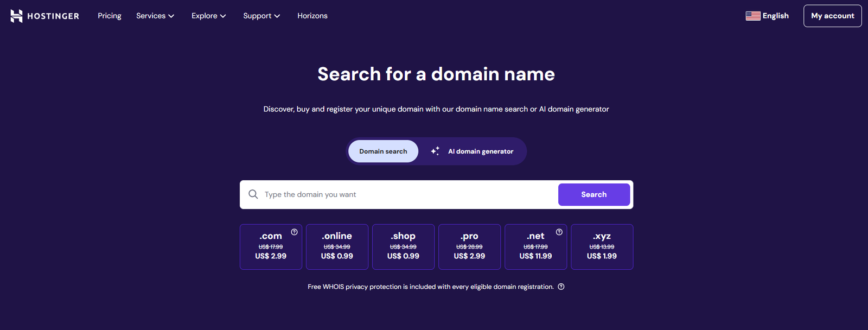Open My account
Image resolution: width=868 pixels, height=330 pixels.
click(x=833, y=16)
